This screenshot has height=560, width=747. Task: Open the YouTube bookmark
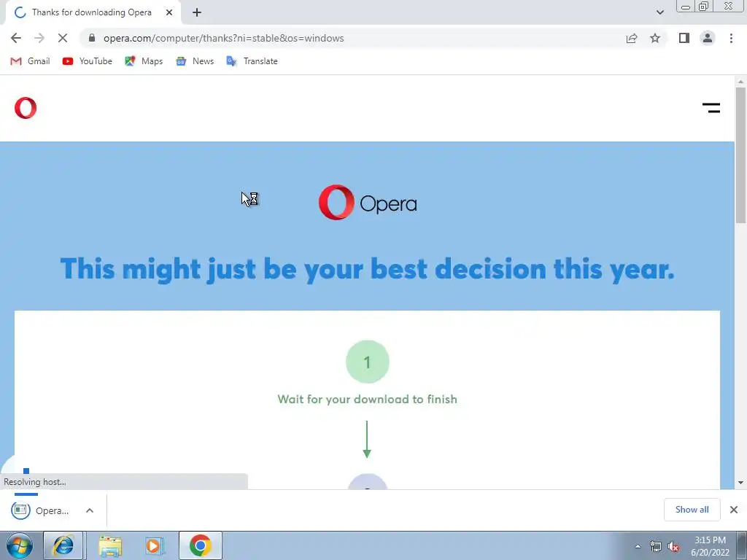click(88, 61)
